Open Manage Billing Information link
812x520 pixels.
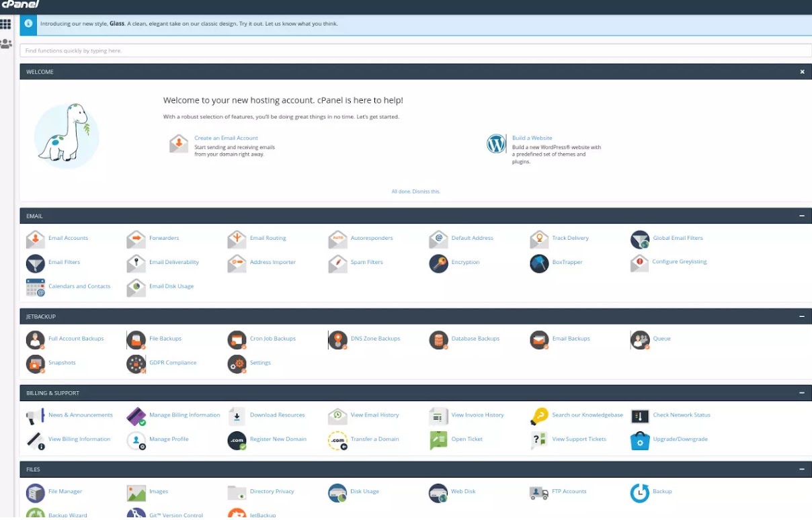pyautogui.click(x=184, y=415)
